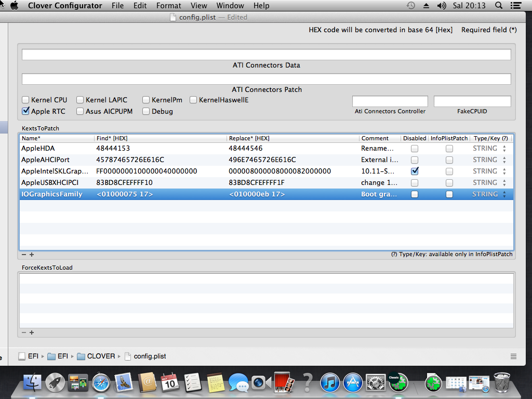Open the Trash in the Dock

click(502, 382)
